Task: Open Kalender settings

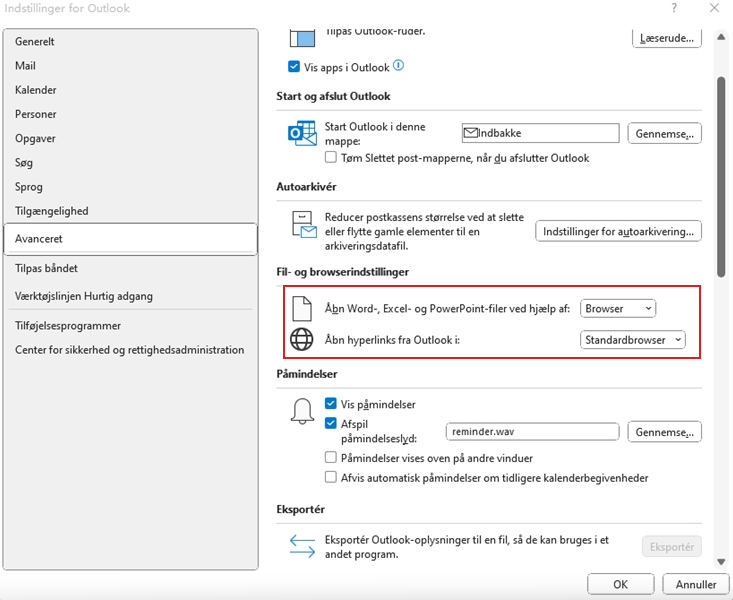Action: click(130, 90)
